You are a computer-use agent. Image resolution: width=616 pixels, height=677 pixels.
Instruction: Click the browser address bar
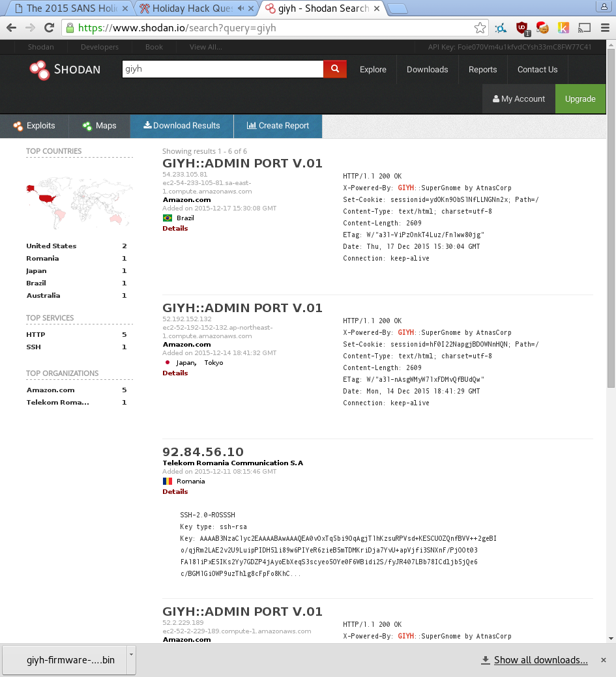pyautogui.click(x=274, y=28)
